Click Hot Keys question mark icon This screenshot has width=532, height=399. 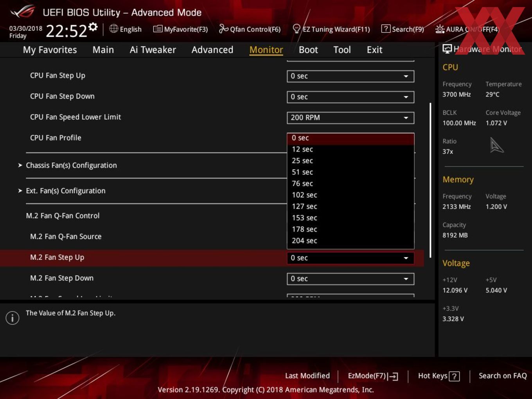[454, 376]
